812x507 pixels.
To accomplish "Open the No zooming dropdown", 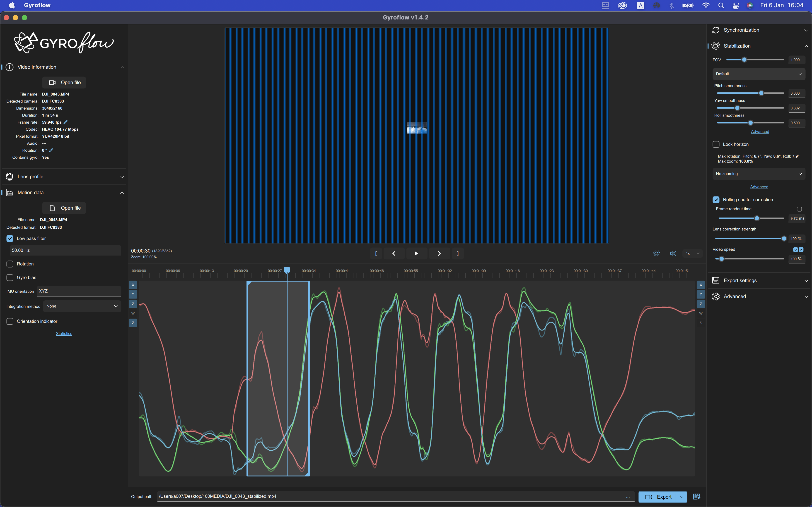I will click(x=758, y=174).
